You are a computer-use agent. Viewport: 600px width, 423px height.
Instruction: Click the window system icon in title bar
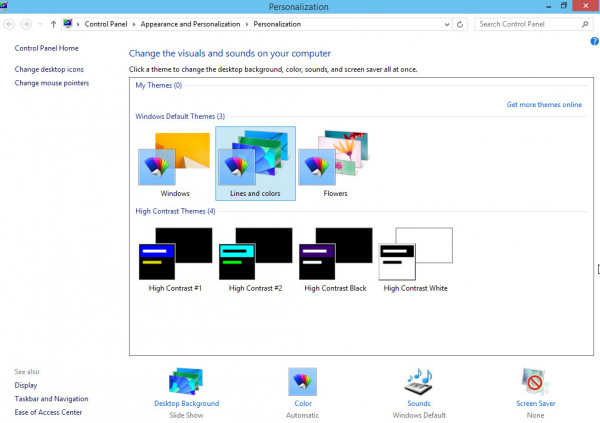coord(4,6)
